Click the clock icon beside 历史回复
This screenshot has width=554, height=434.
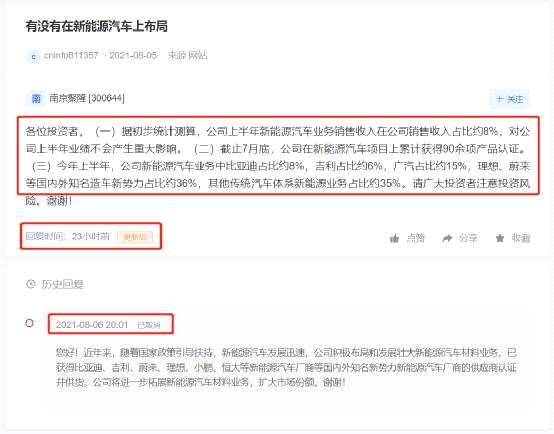(31, 284)
